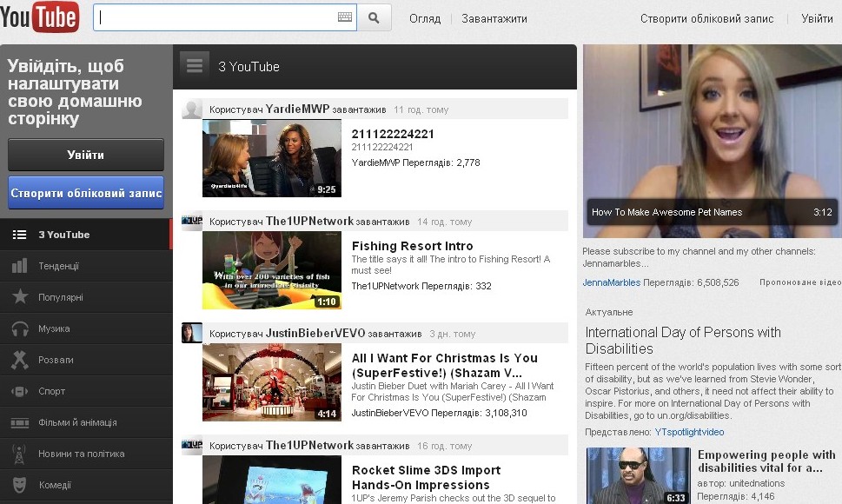Screen dimensions: 842x504
Task: Click The1UPNetwork avatar above Fishing Resort Intro
Action: click(192, 221)
